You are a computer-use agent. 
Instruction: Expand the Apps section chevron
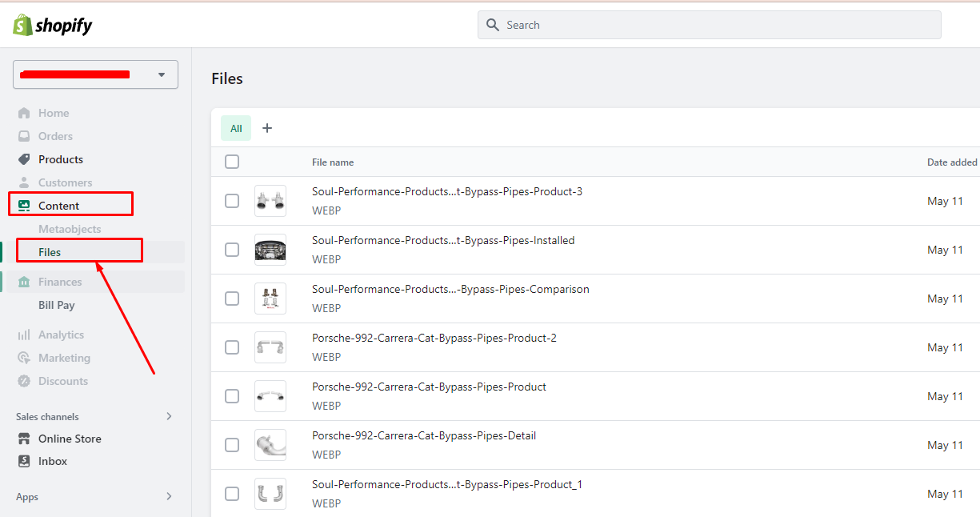pyautogui.click(x=169, y=496)
